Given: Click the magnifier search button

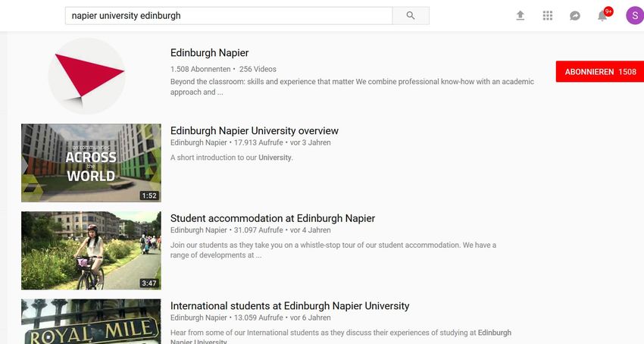Looking at the screenshot, I should (x=411, y=16).
